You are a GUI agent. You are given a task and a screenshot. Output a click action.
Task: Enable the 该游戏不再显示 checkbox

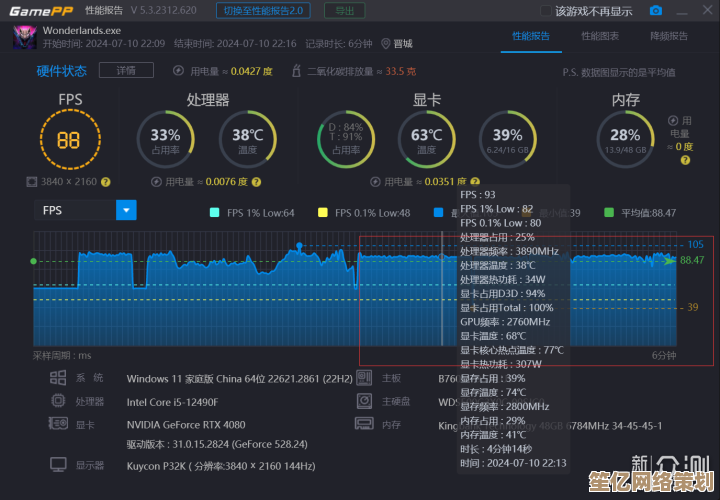(545, 11)
